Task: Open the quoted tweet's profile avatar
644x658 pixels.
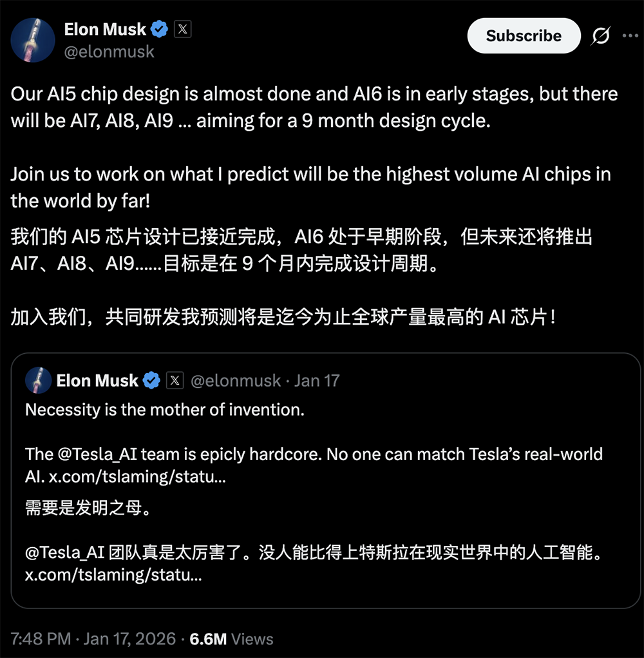Action: point(38,380)
